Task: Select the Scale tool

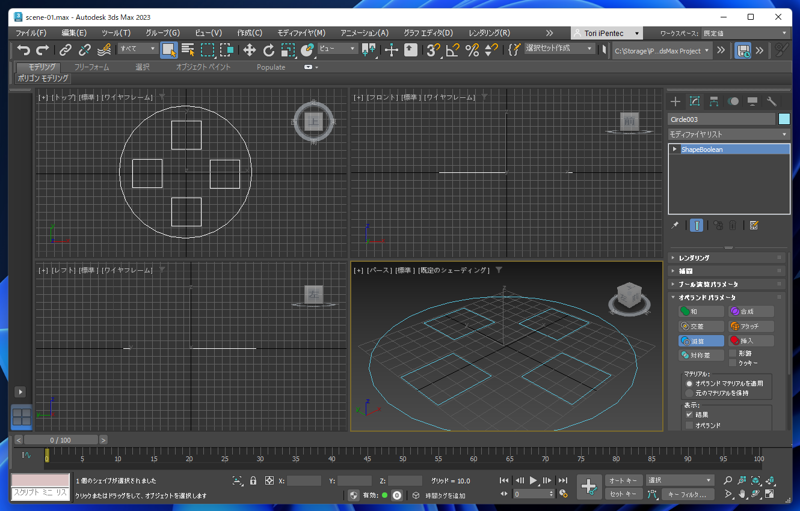Action: point(288,50)
